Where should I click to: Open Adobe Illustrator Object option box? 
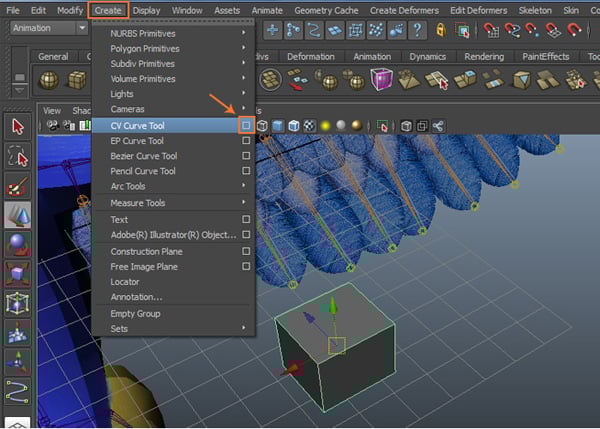coord(246,234)
